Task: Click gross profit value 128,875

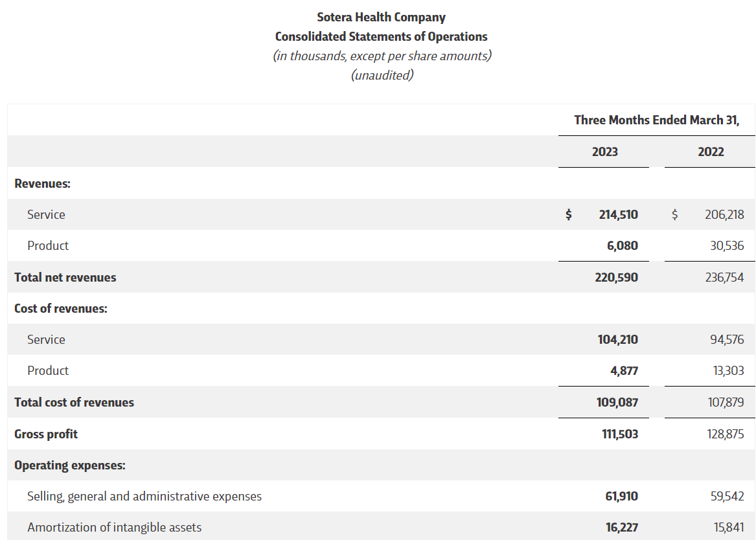Action: 725,434
